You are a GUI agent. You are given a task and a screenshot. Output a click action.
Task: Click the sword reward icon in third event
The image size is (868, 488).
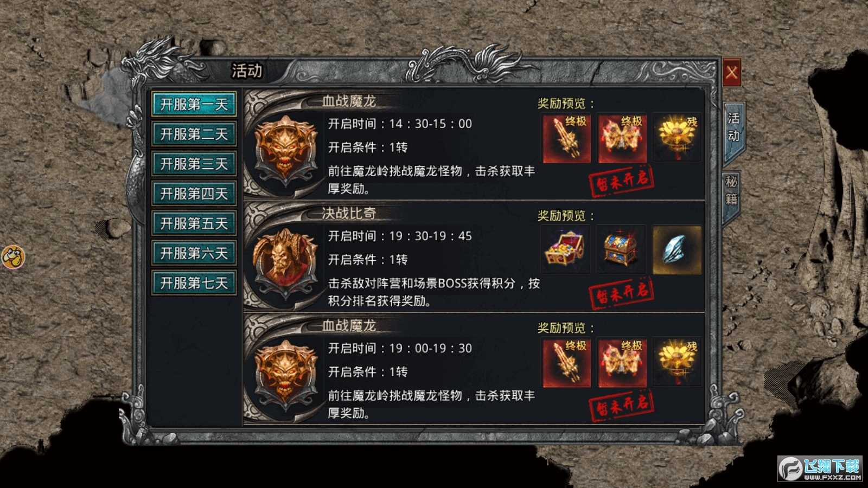(x=567, y=363)
